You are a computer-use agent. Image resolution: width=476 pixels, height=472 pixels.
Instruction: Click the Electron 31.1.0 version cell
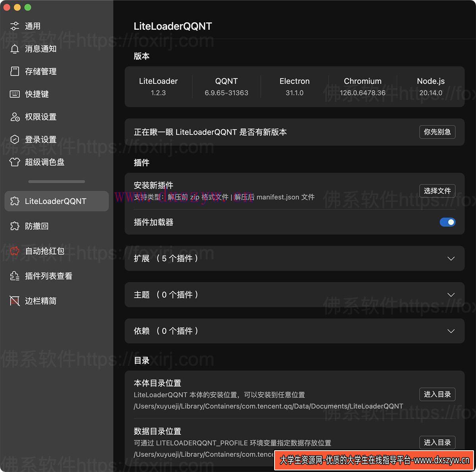point(294,86)
